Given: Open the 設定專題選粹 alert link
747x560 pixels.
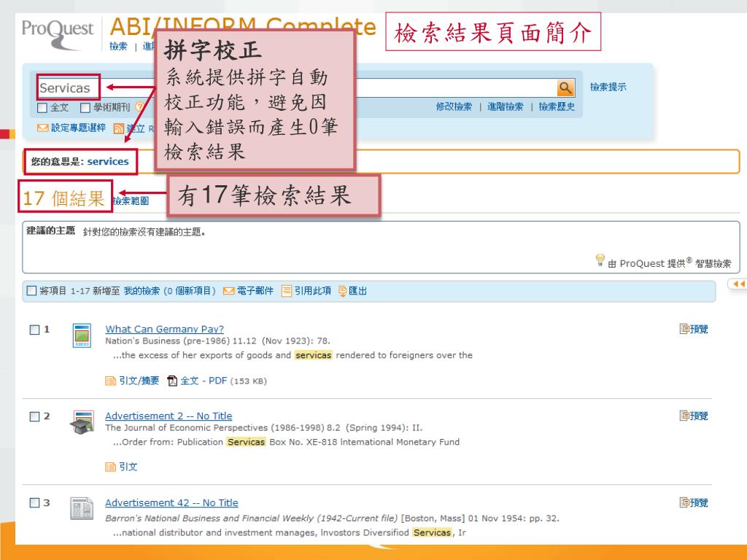Looking at the screenshot, I should click(x=78, y=128).
